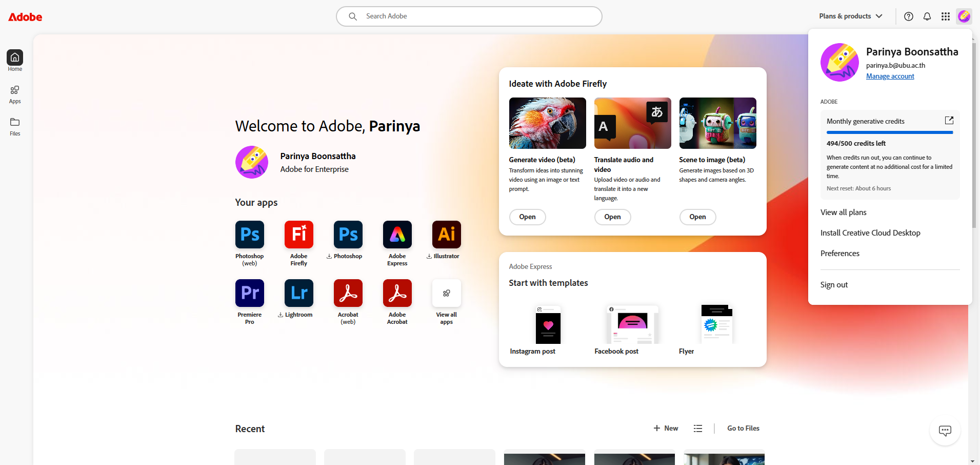Viewport: 980px width, 465px height.
Task: Open the feedback chat bubble button
Action: point(945,431)
